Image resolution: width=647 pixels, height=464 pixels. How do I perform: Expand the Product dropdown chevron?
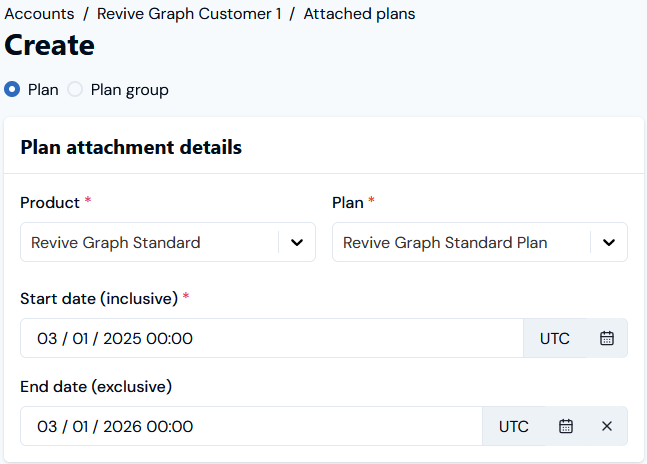click(297, 243)
